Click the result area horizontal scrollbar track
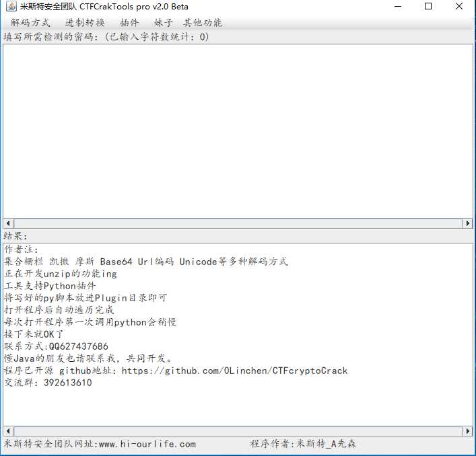 238,431
